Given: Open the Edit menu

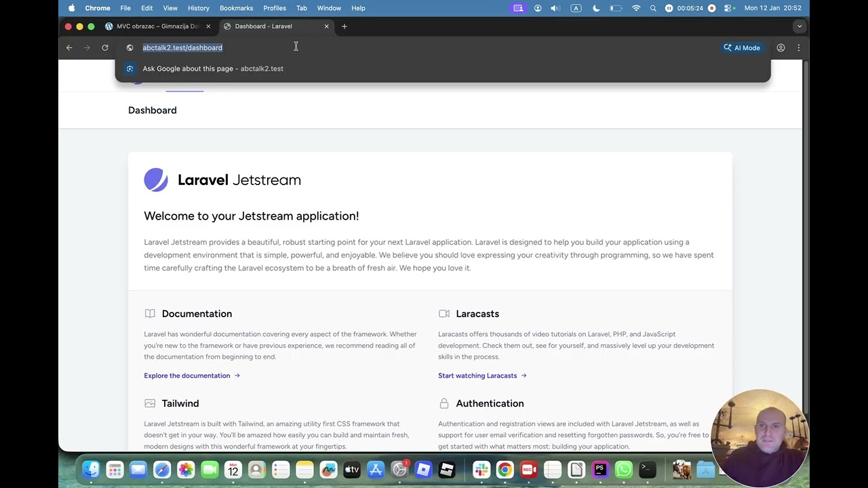Looking at the screenshot, I should click(146, 8).
